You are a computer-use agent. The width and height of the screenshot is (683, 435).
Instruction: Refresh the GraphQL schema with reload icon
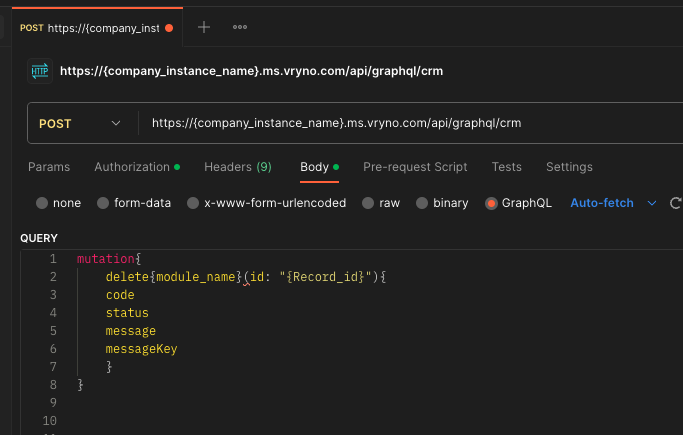(676, 203)
